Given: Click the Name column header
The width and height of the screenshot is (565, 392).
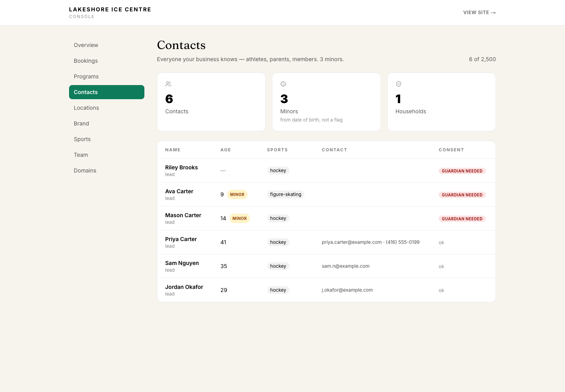Looking at the screenshot, I should [173, 150].
